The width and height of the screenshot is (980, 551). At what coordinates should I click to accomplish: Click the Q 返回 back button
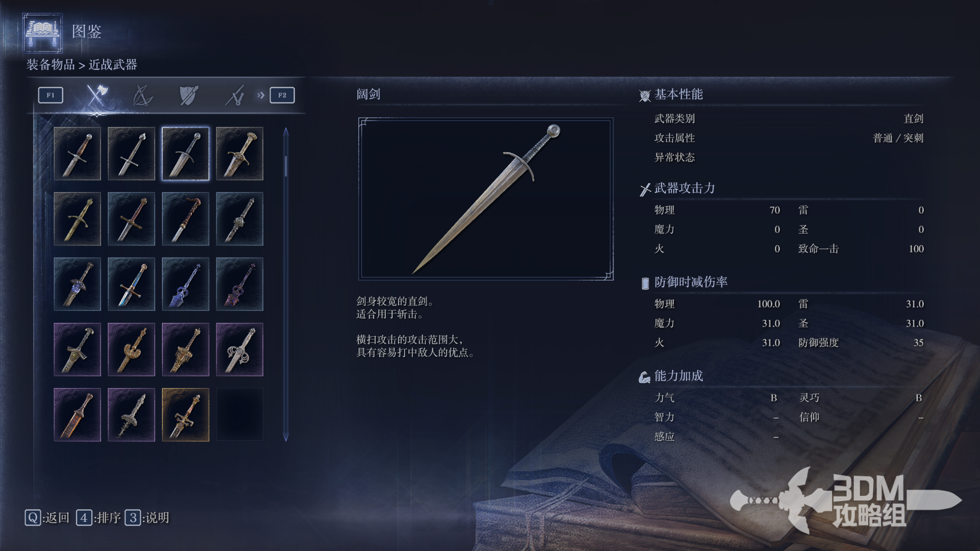coord(47,518)
